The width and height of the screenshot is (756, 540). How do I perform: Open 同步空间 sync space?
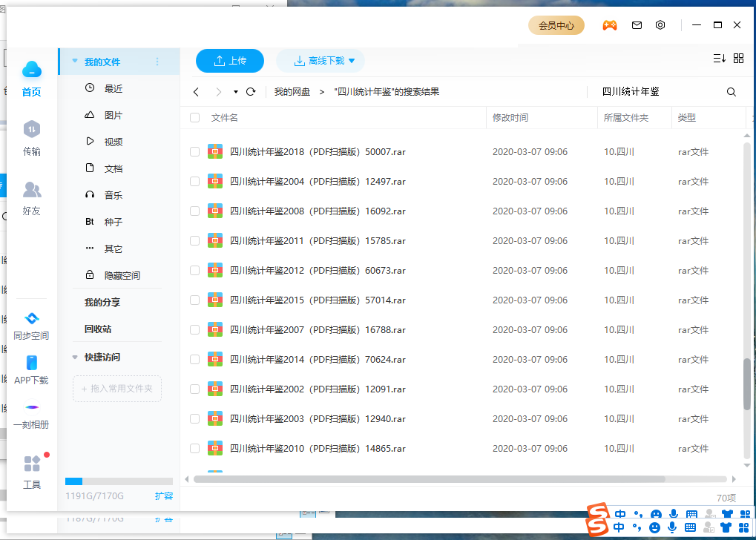point(31,318)
